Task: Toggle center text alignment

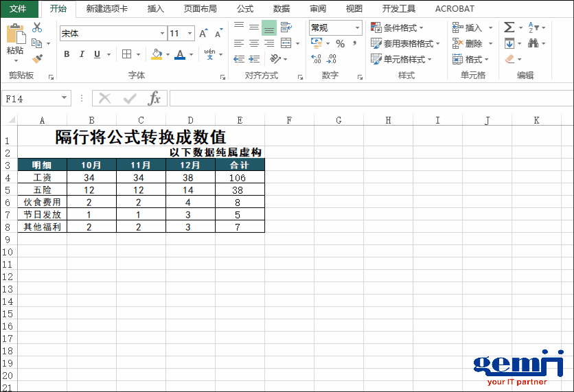Action: pyautogui.click(x=254, y=43)
